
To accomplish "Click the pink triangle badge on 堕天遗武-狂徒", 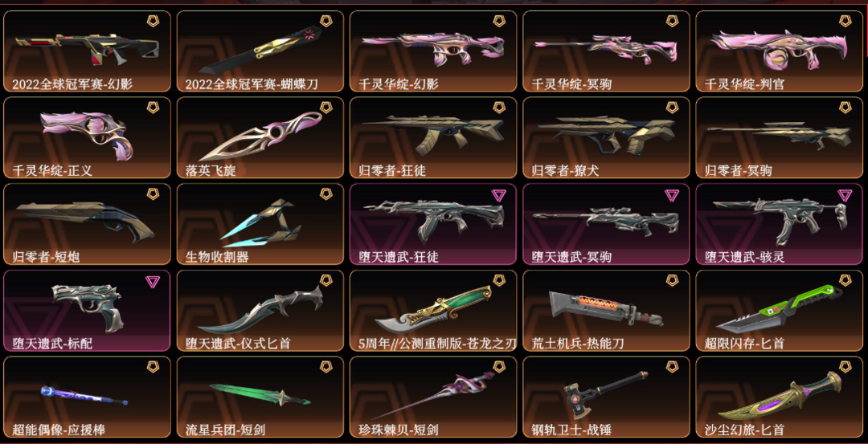I will [499, 195].
